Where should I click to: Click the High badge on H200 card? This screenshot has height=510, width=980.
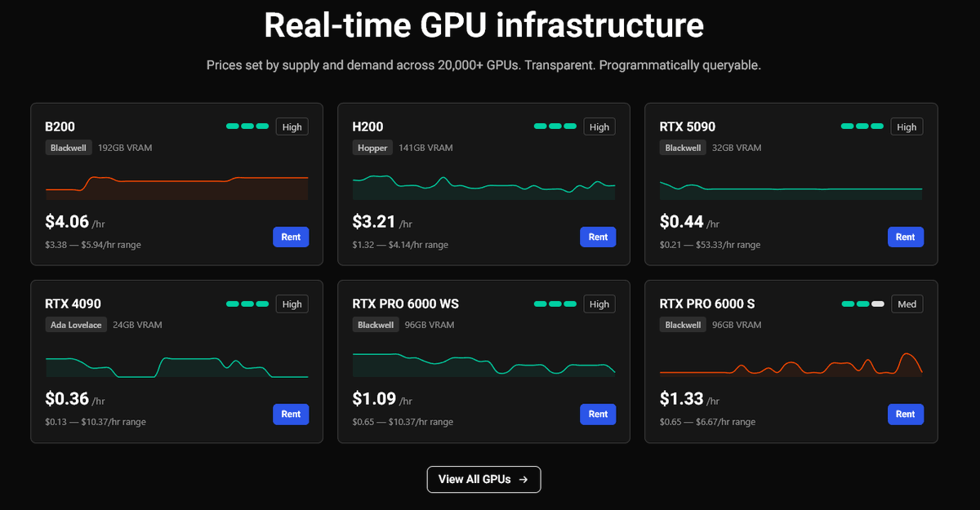pos(599,126)
